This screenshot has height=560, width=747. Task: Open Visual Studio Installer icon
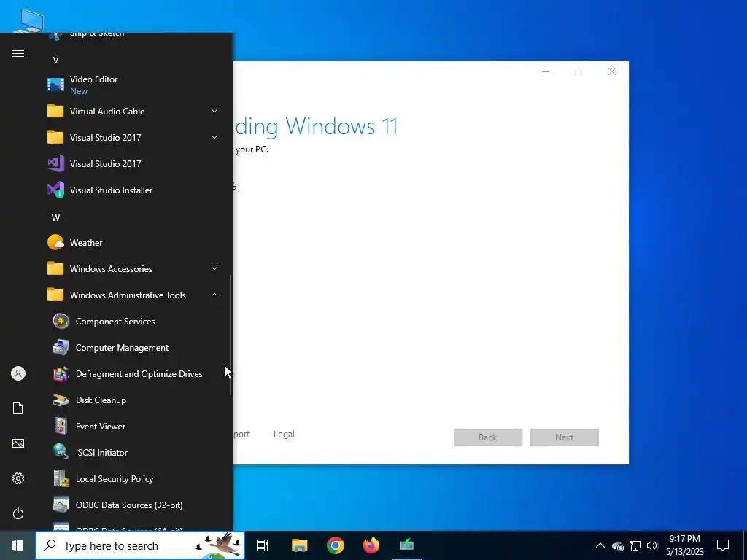coord(55,190)
